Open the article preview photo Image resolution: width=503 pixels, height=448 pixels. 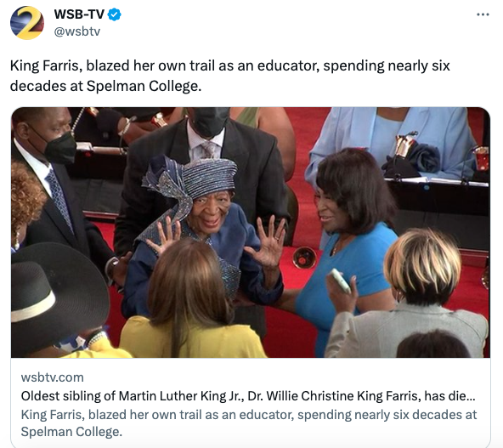click(251, 232)
